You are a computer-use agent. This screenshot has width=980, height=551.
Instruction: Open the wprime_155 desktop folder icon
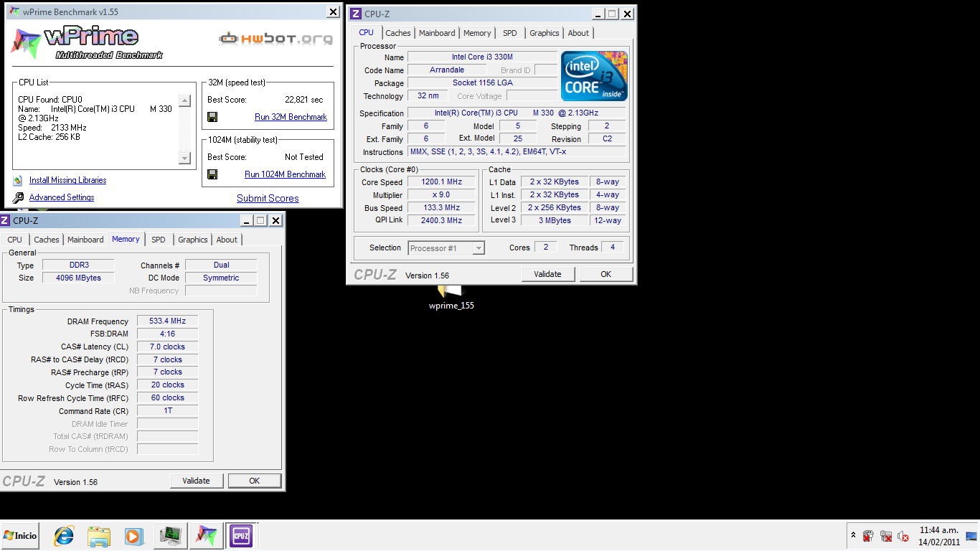tap(451, 293)
